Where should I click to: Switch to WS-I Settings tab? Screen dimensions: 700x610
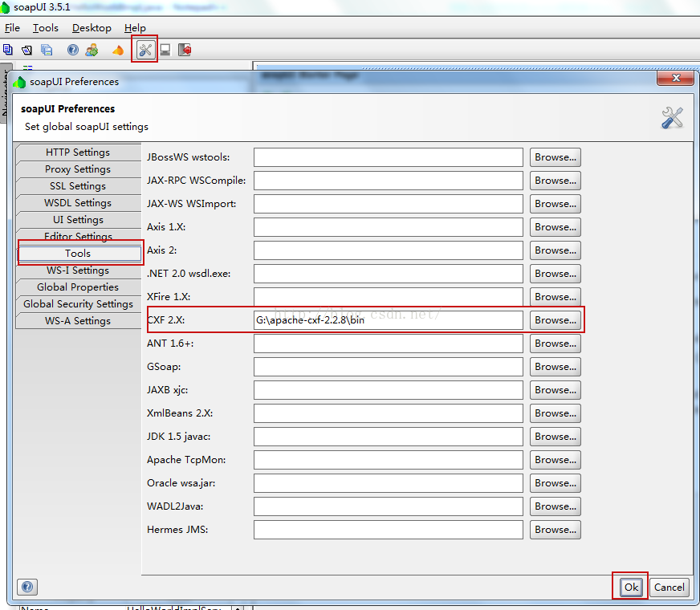(x=78, y=270)
